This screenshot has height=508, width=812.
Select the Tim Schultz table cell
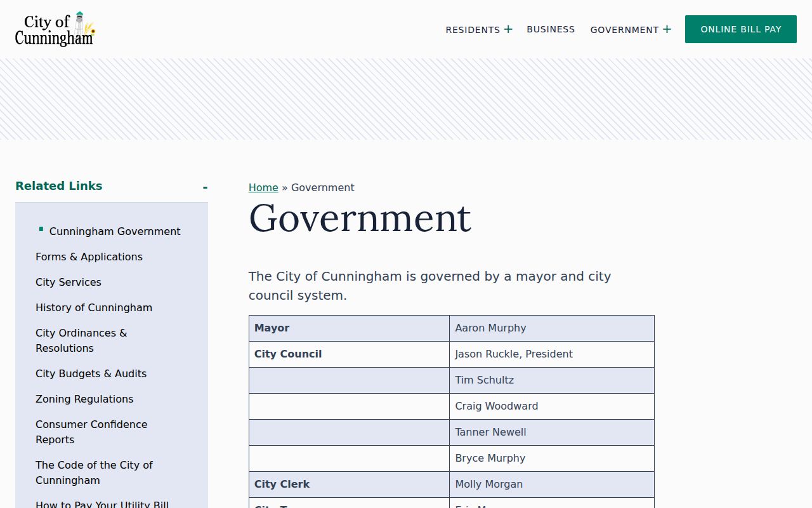click(x=552, y=380)
